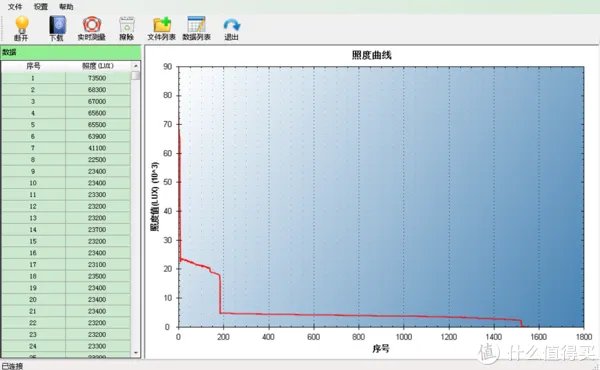Open the 设置 menu
This screenshot has width=600, height=370.
tap(41, 7)
